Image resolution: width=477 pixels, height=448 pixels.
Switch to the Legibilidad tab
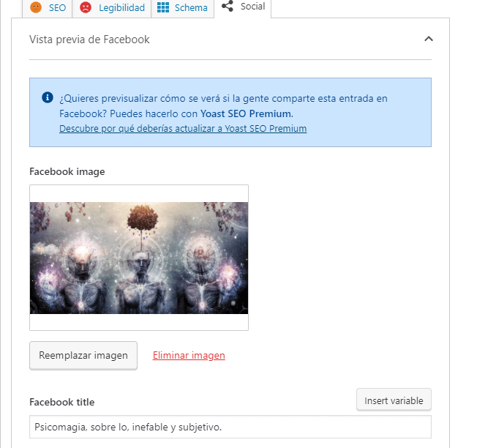[x=112, y=7]
